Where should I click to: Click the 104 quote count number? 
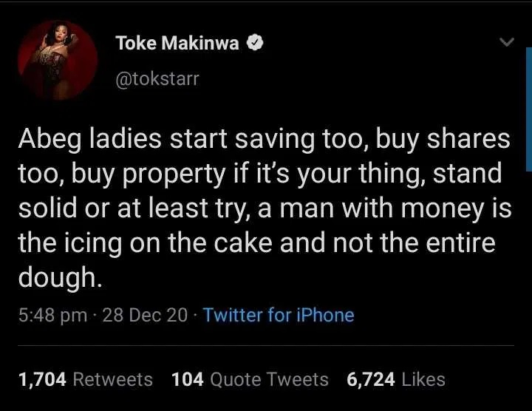coord(188,380)
